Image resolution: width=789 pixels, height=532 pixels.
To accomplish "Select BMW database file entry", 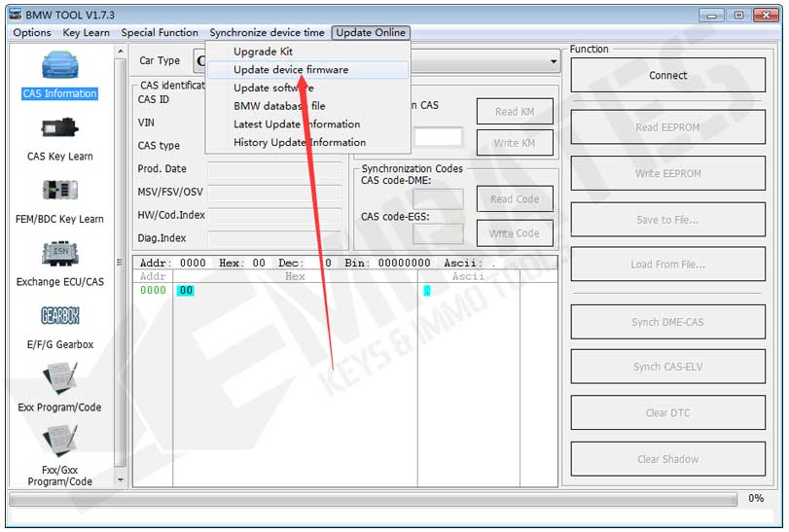I will coord(307,106).
